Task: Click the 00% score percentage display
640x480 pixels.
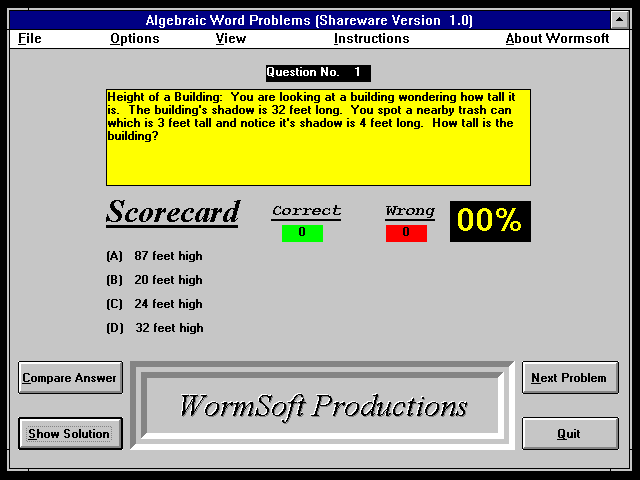Action: point(490,221)
